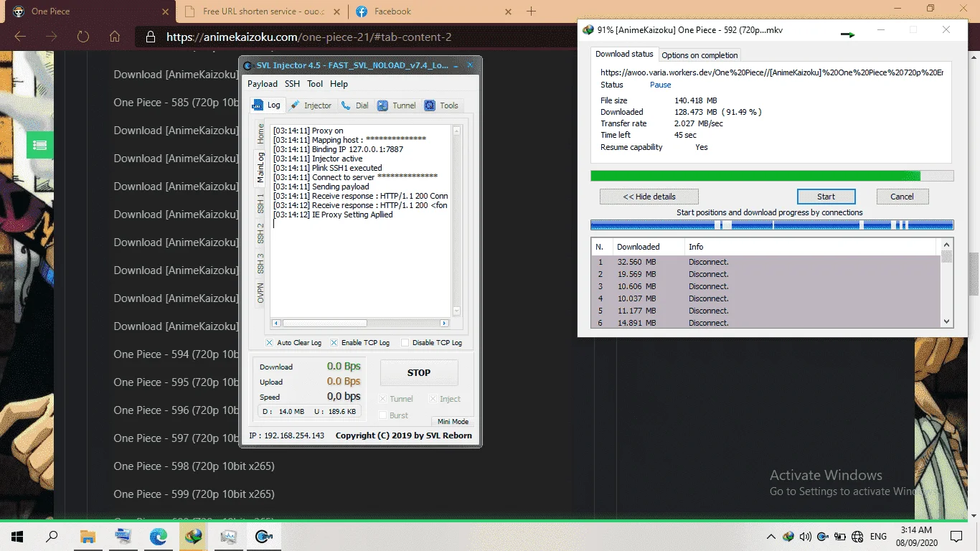Select the Download status tab
The image size is (980, 551).
(x=624, y=55)
